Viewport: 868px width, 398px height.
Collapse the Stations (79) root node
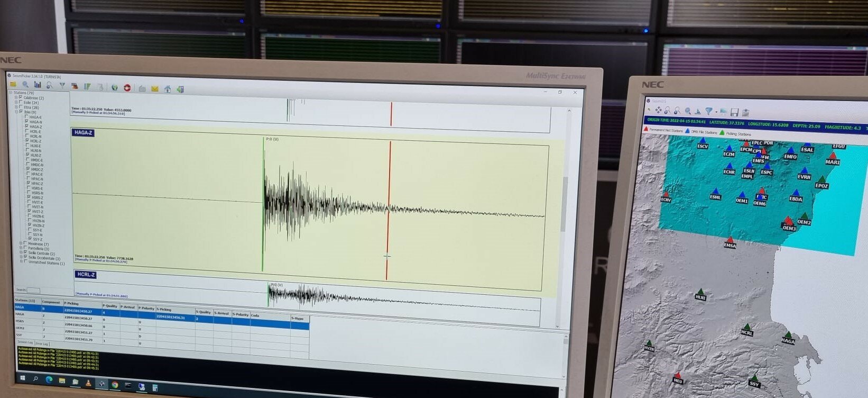pyautogui.click(x=11, y=93)
